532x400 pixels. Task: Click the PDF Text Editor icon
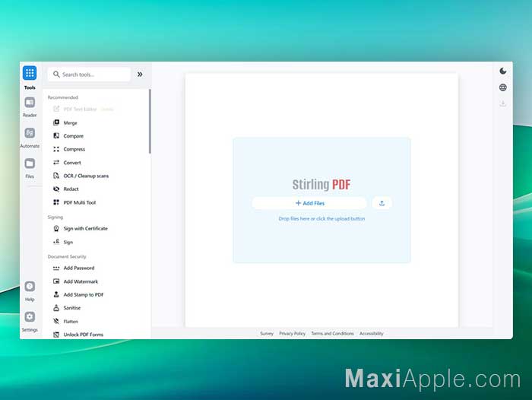(x=56, y=109)
